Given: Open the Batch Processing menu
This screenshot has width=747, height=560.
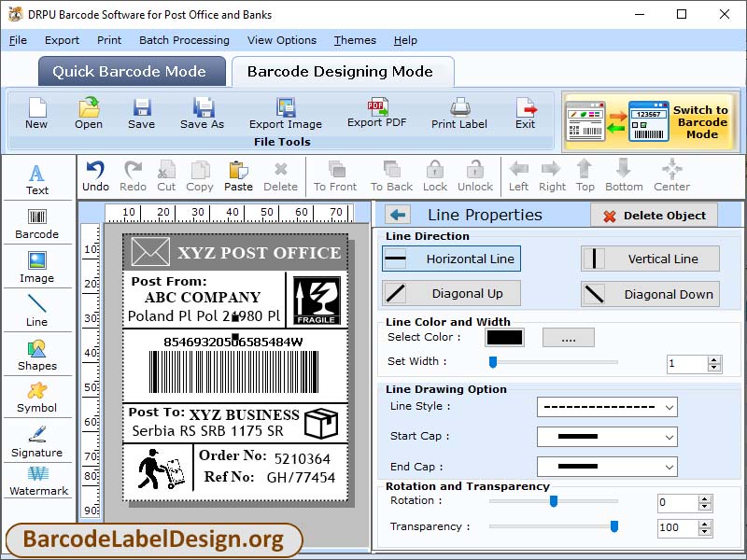Looking at the screenshot, I should [x=184, y=40].
